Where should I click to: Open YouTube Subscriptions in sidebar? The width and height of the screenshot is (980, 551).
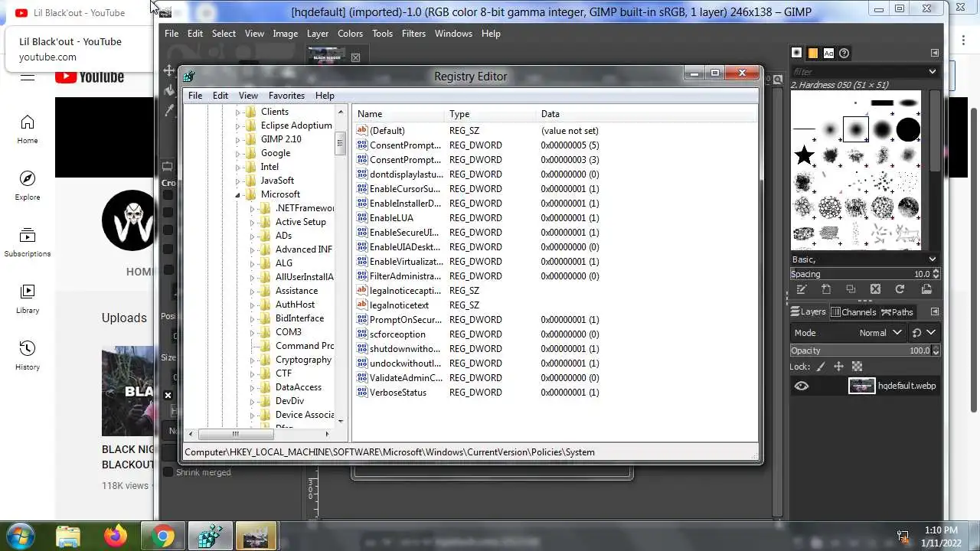[28, 243]
